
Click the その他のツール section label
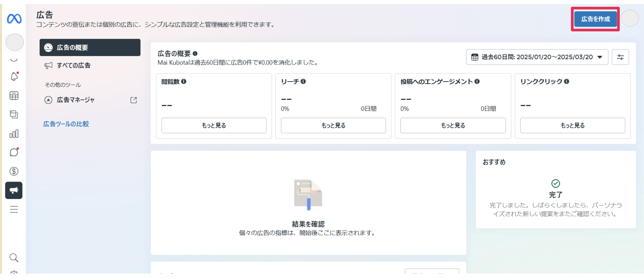[63, 85]
